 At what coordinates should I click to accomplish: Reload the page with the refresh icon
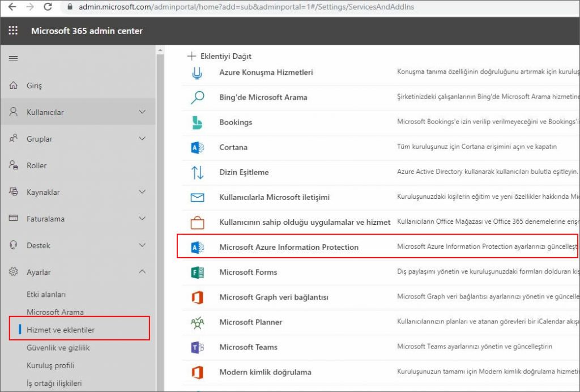pyautogui.click(x=48, y=7)
